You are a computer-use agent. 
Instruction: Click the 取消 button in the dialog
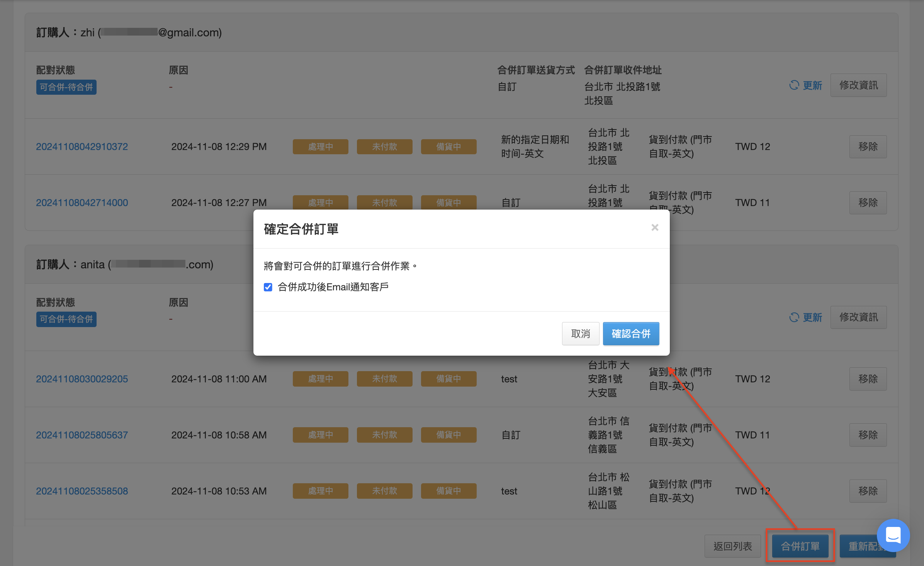[580, 333]
